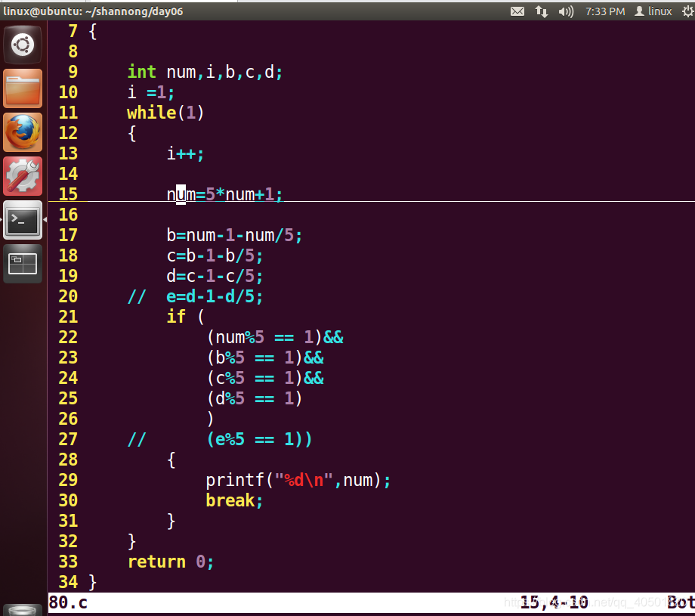Viewport: 695px width, 616px height.
Task: Click the file name 80.c in status line
Action: click(x=68, y=602)
